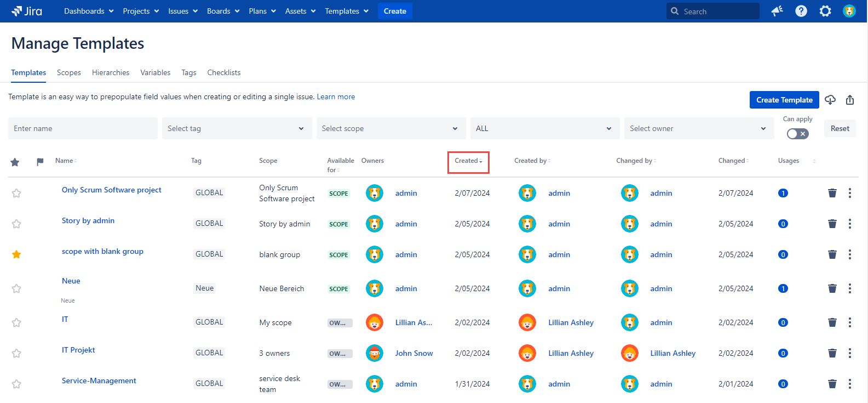Toggle the Can apply switch

click(x=797, y=134)
